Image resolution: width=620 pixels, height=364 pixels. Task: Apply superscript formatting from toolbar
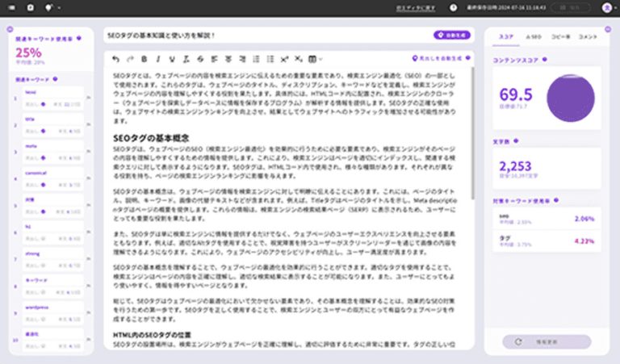coord(285,59)
